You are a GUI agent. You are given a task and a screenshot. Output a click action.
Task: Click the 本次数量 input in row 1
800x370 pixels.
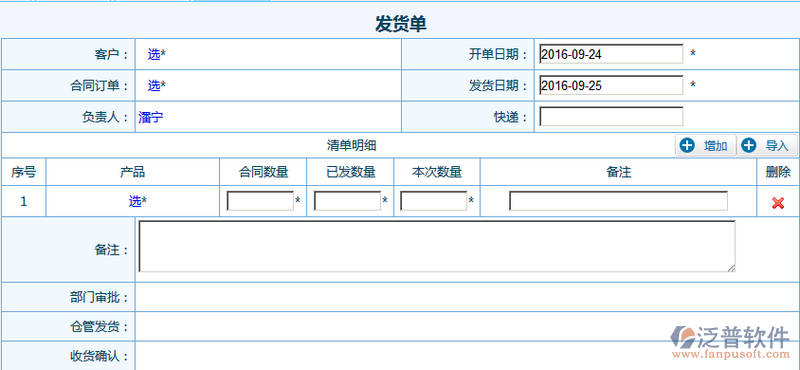click(434, 201)
